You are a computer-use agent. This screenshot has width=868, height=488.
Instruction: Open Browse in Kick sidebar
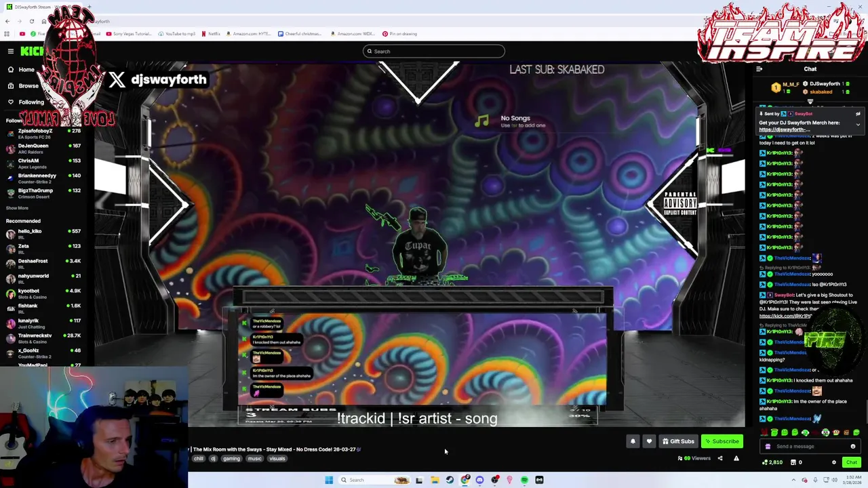point(22,86)
